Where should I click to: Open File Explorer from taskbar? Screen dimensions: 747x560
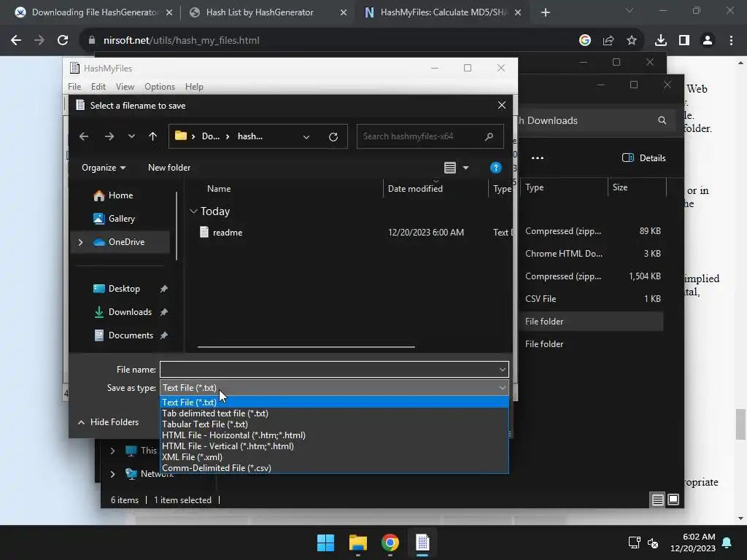tap(357, 542)
